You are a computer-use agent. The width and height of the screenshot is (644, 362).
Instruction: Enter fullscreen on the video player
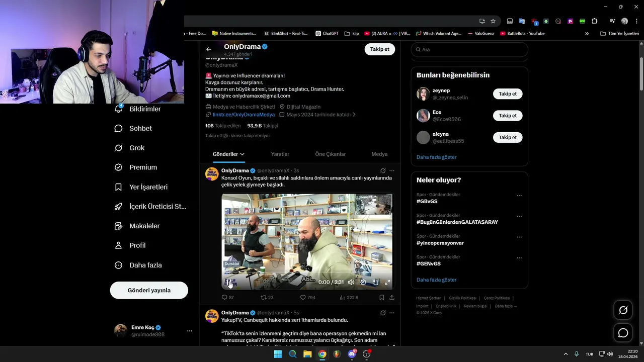(387, 283)
